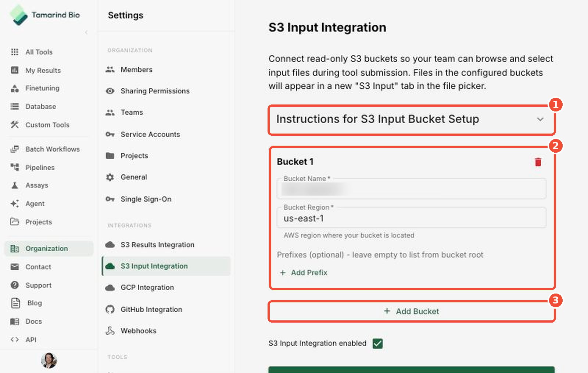The image size is (588, 373).
Task: Click the Database icon in sidebar
Action: (x=15, y=106)
